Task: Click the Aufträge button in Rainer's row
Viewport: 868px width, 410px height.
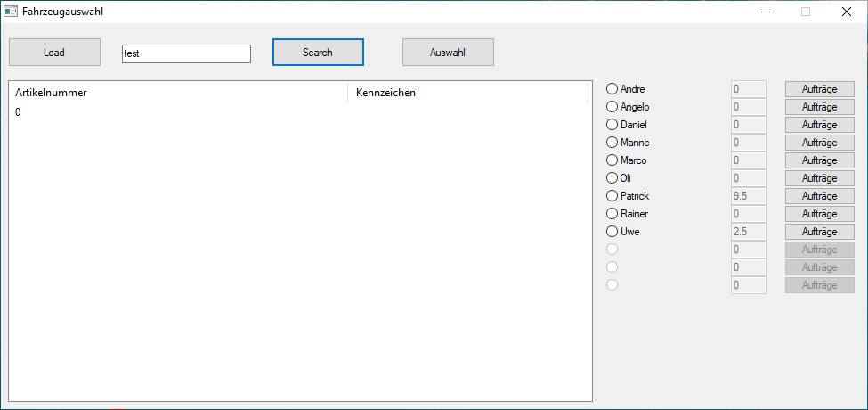Action: point(819,214)
